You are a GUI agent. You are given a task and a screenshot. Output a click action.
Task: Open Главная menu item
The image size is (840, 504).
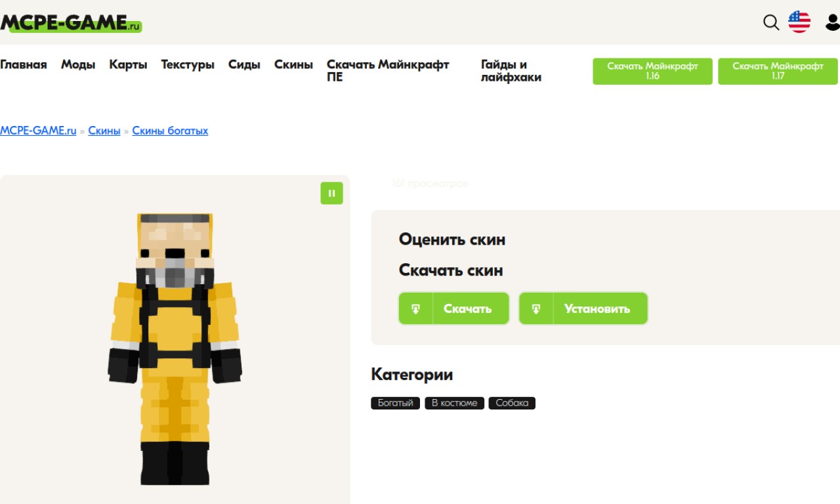pyautogui.click(x=24, y=64)
